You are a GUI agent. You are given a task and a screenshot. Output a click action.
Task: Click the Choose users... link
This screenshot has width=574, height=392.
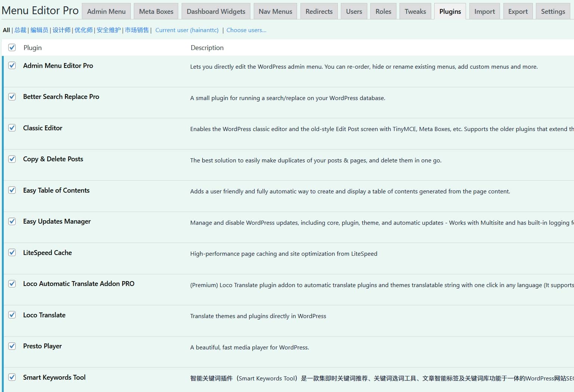(x=246, y=30)
